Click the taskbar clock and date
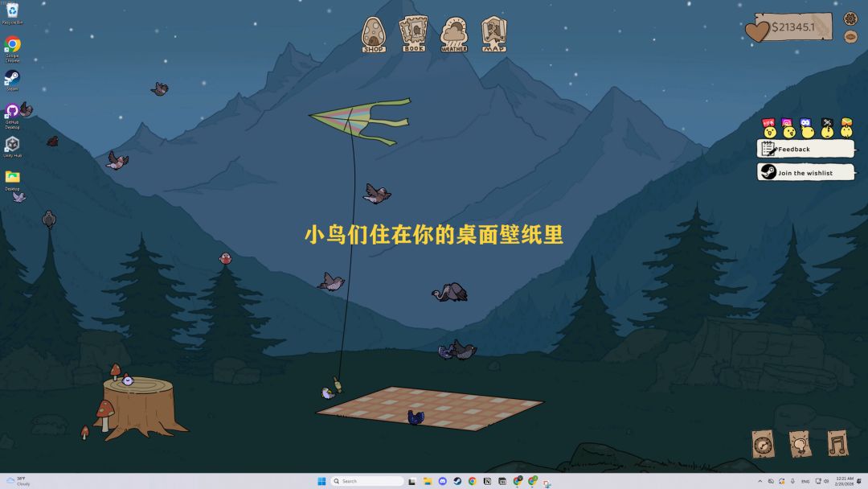The width and height of the screenshot is (868, 489). click(844, 481)
